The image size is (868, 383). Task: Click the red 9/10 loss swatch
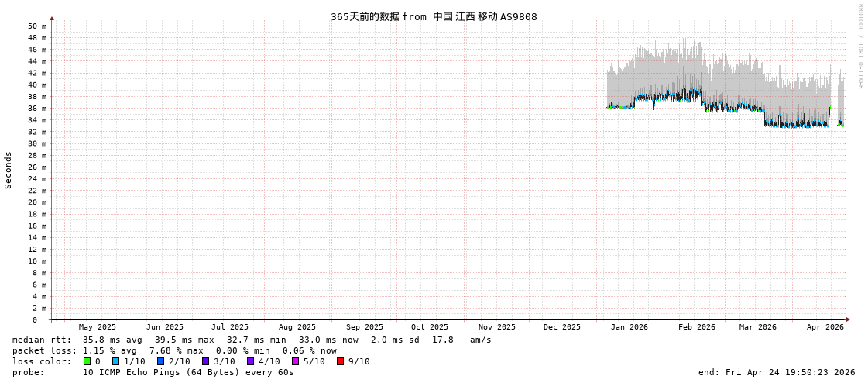[340, 361]
